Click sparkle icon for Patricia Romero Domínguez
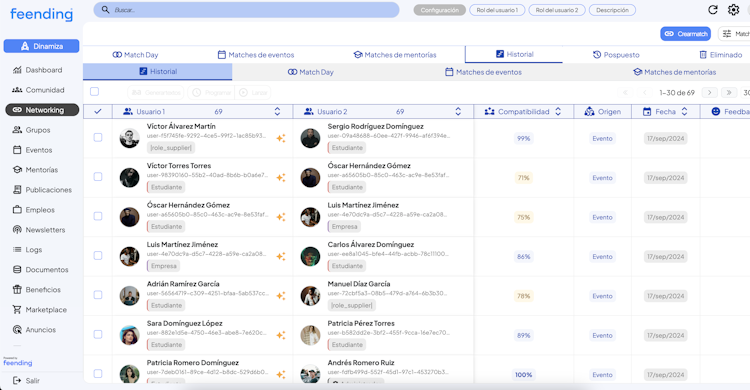 click(281, 375)
